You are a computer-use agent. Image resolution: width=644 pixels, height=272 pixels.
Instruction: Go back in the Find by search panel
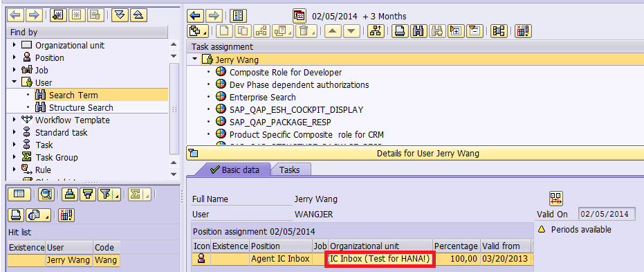point(16,15)
